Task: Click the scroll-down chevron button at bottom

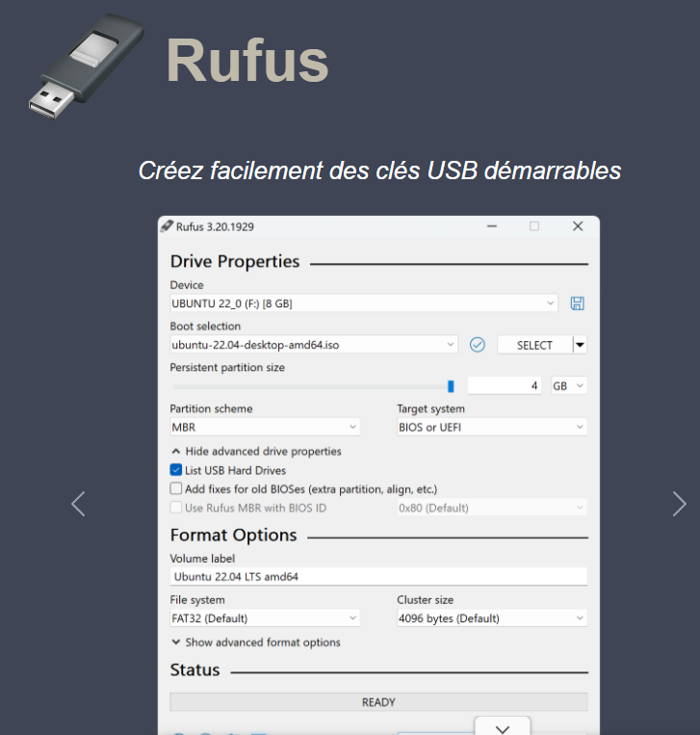Action: pyautogui.click(x=503, y=728)
